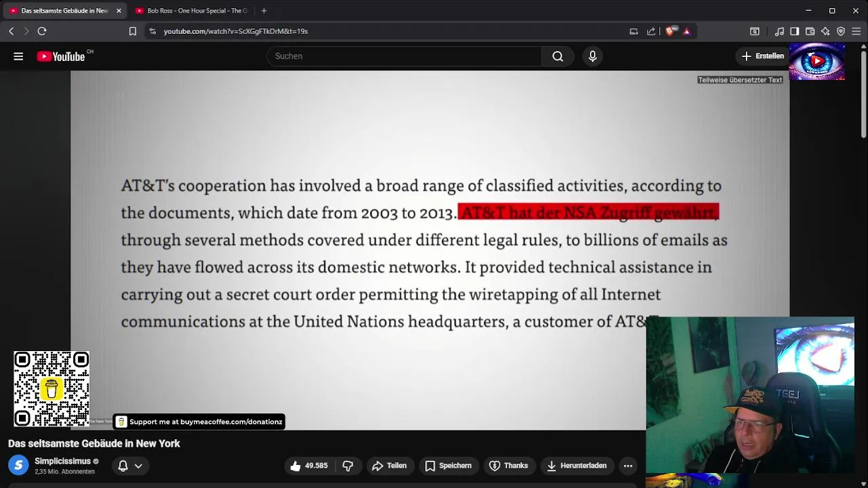Image resolution: width=868 pixels, height=488 pixels.
Task: Click the notification bell icon
Action: click(x=123, y=466)
